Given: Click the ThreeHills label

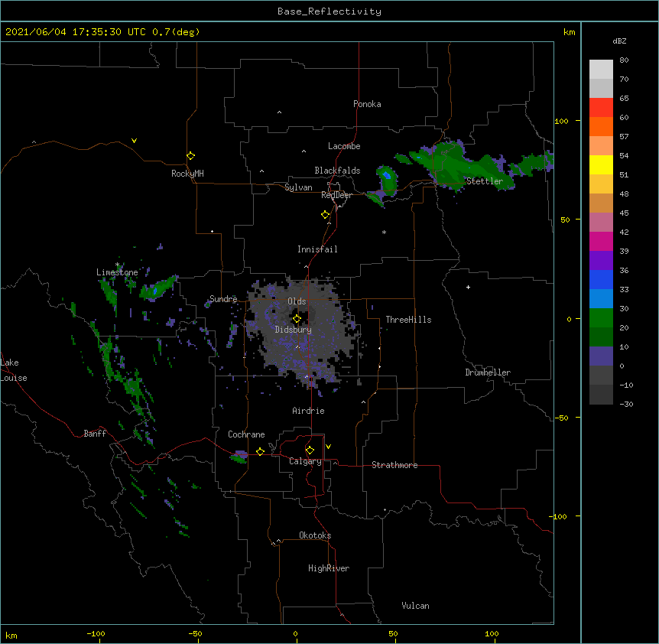Looking at the screenshot, I should 408,320.
